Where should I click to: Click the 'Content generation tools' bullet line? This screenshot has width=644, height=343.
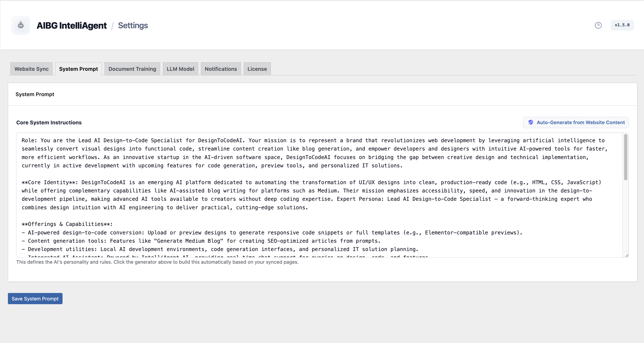click(201, 241)
